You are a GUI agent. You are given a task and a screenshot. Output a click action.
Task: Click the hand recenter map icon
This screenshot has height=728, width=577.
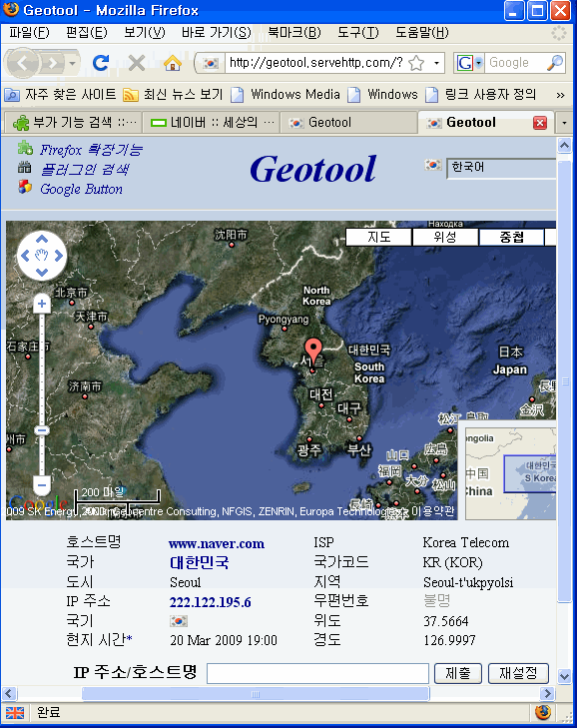(42, 256)
